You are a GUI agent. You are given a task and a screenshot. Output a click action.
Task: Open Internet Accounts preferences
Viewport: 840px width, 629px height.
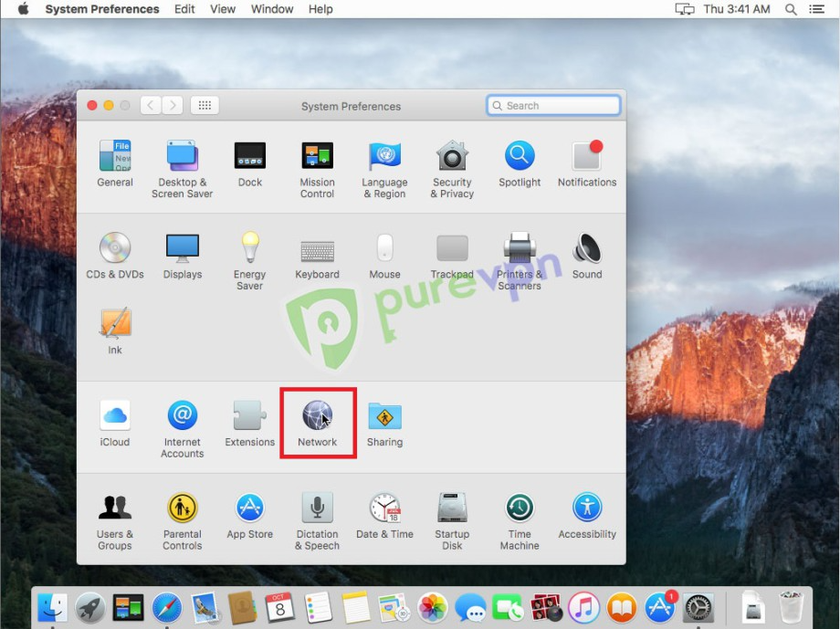click(x=182, y=429)
